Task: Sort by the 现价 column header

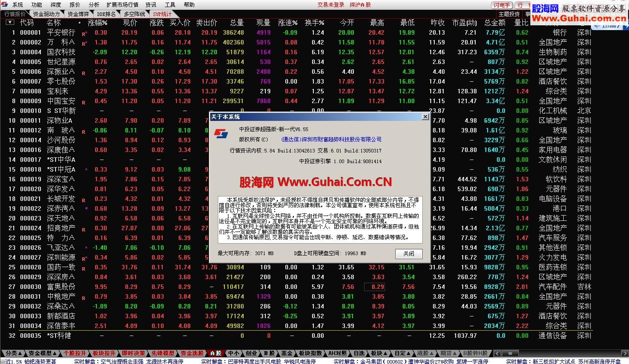Action: (x=130, y=22)
